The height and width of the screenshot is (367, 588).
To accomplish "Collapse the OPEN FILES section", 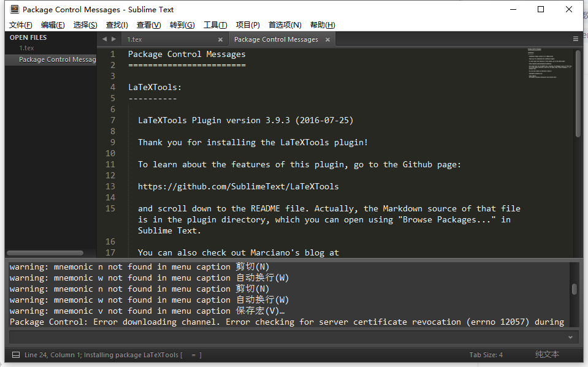I will (27, 37).
